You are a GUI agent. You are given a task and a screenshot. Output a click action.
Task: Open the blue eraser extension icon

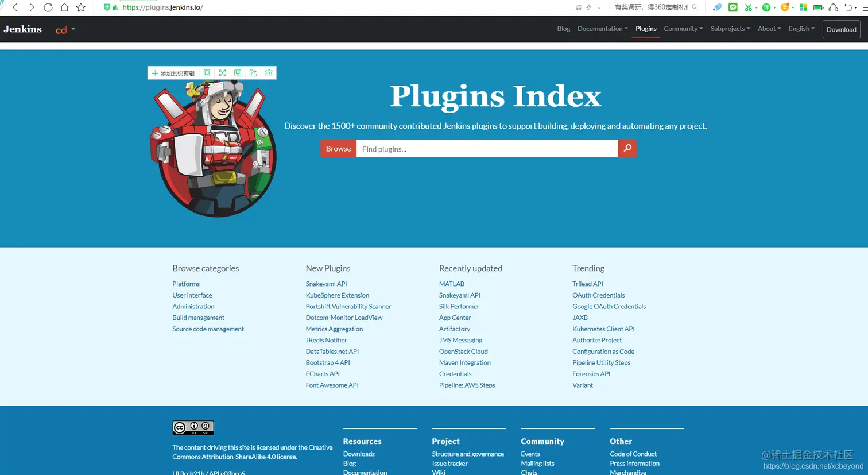coord(718,7)
